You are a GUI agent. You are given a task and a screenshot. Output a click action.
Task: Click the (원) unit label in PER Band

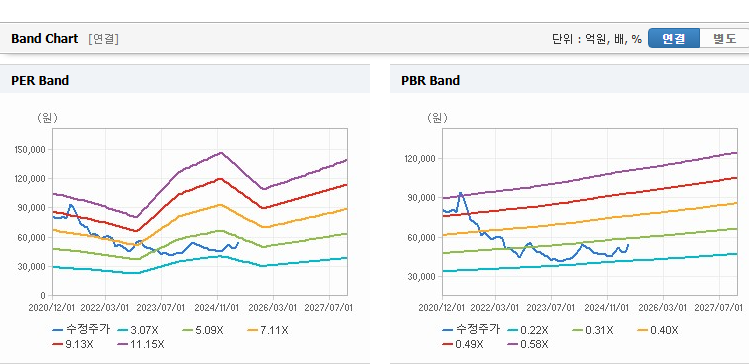[x=48, y=118]
